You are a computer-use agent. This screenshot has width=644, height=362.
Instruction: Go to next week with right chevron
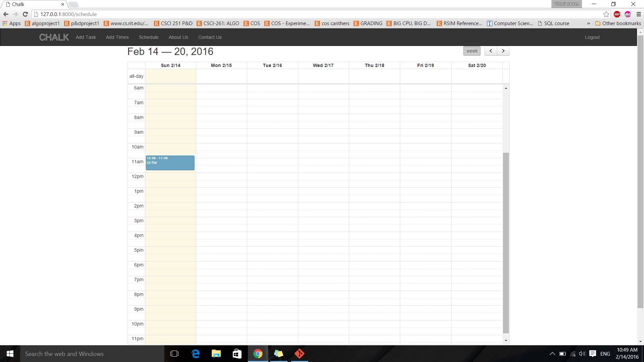click(x=503, y=51)
